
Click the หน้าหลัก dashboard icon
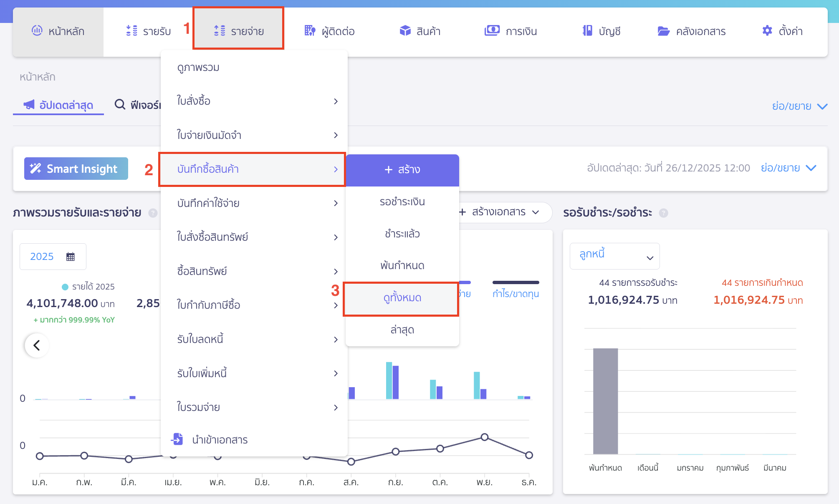click(37, 30)
